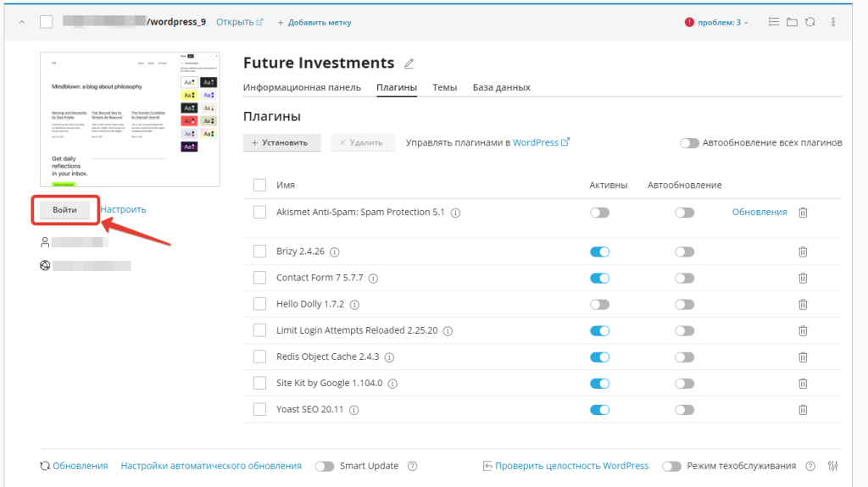Tick the wordpress_9 site selection checkbox
Screen dimensions: 868x487
(x=47, y=22)
